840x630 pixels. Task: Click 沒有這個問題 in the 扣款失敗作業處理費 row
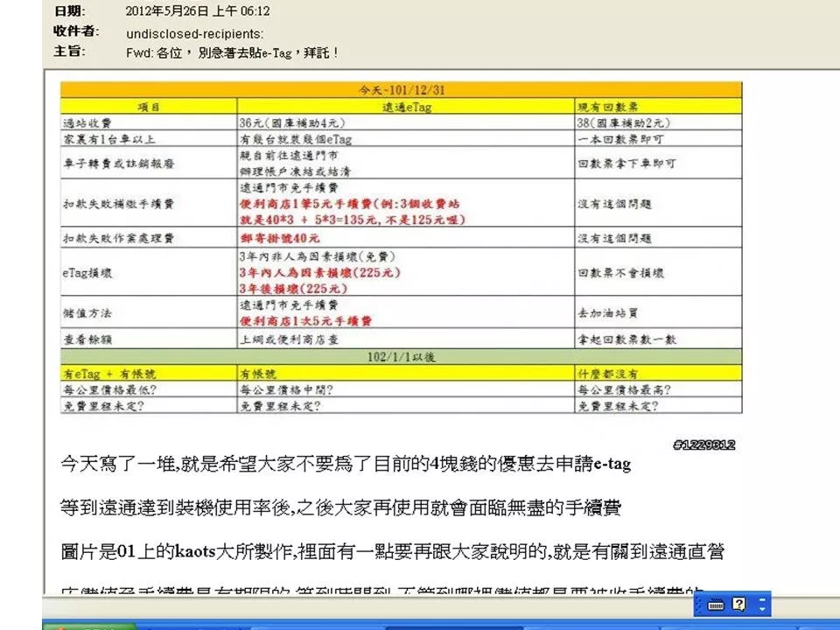pyautogui.click(x=614, y=238)
